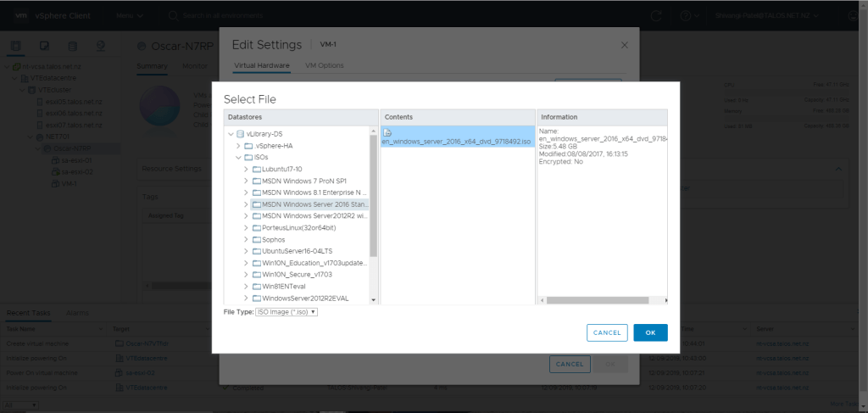Image resolution: width=868 pixels, height=413 pixels.
Task: Click the ISOs folder icon
Action: (248, 157)
